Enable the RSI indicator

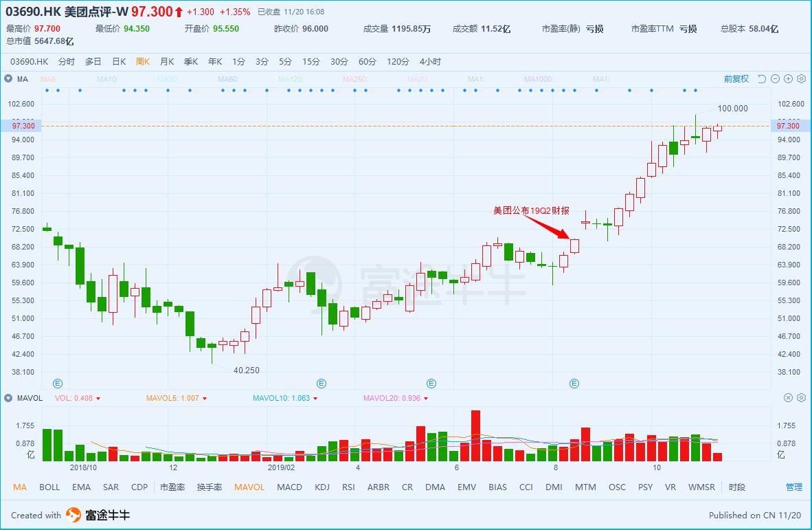tap(348, 487)
